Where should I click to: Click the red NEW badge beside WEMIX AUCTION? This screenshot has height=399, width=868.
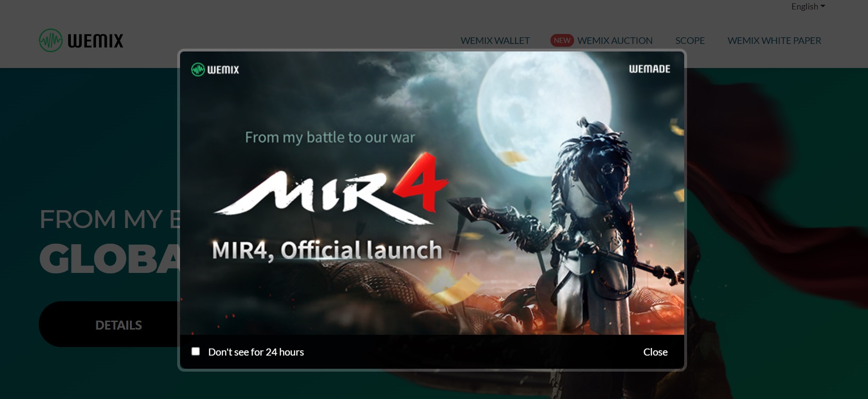click(562, 41)
